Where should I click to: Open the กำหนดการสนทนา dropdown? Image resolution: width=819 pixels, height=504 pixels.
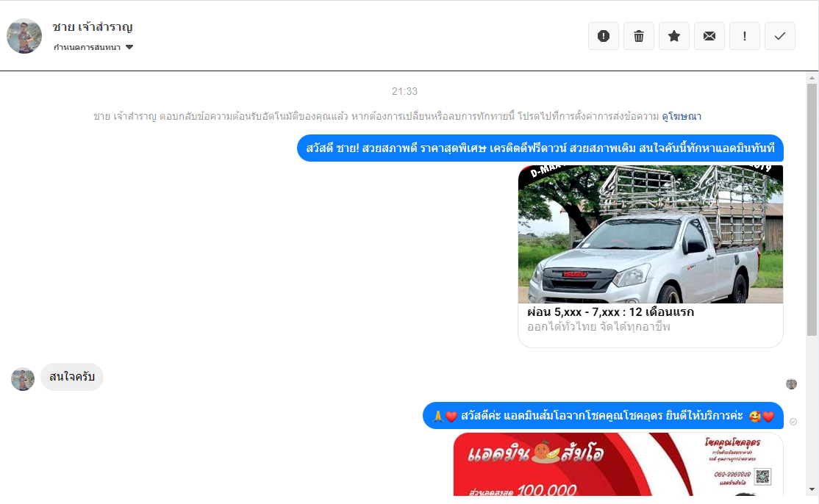(x=93, y=47)
